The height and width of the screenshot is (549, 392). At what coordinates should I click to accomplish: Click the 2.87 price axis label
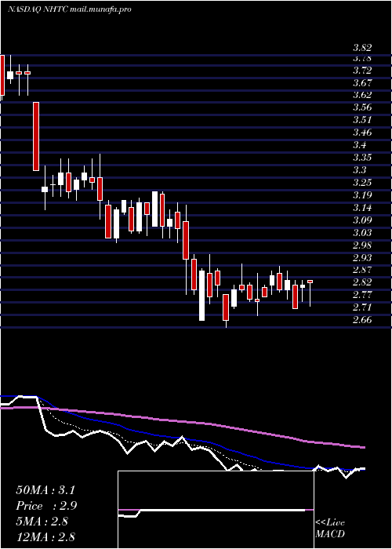362,270
